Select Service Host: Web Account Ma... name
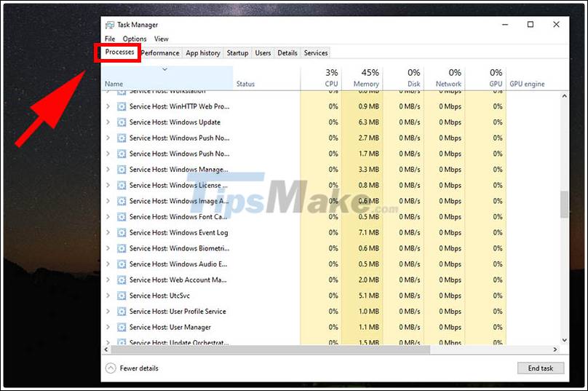This screenshot has height=391, width=588. click(x=178, y=280)
